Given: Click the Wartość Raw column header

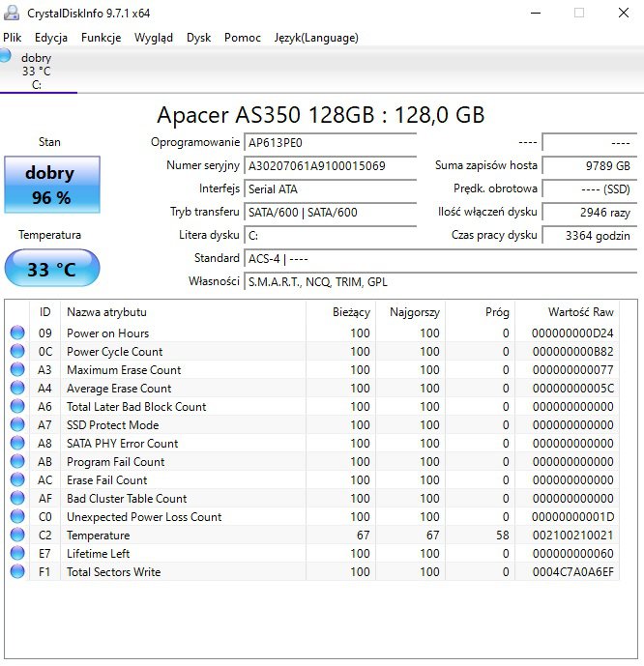Looking at the screenshot, I should (567, 312).
